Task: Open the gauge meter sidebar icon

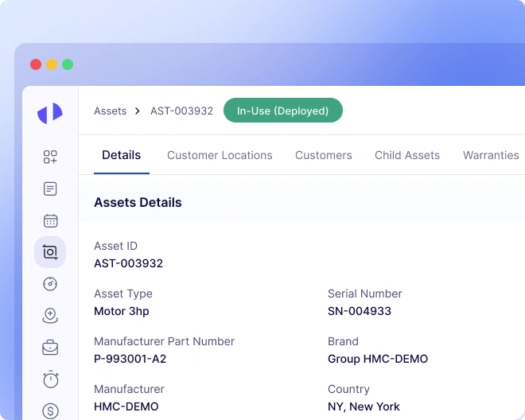Action: (50, 284)
